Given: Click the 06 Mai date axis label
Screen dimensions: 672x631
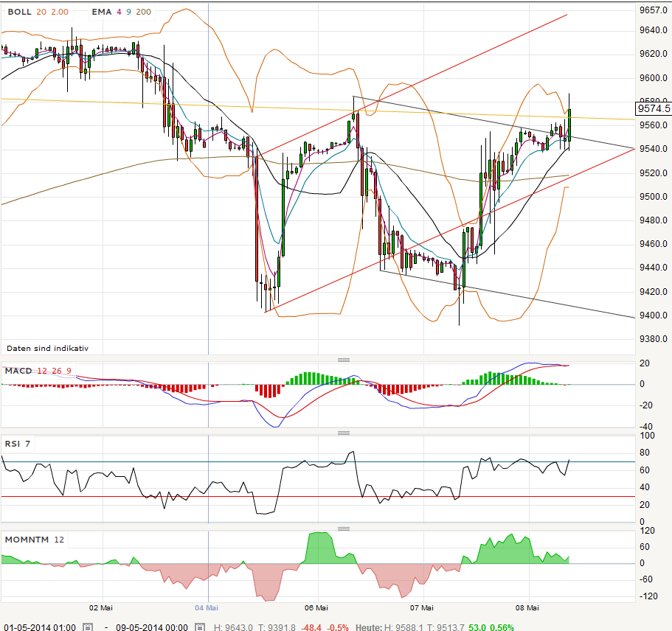Looking at the screenshot, I should 316,608.
